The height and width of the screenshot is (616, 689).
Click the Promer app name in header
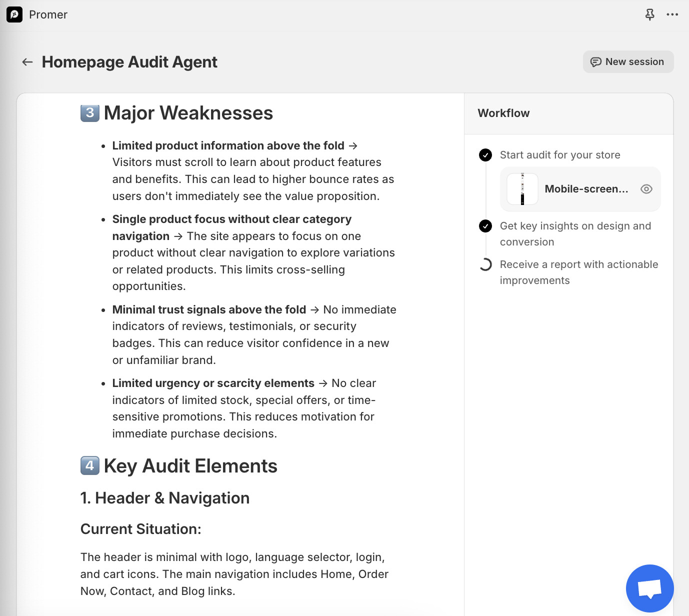point(48,14)
